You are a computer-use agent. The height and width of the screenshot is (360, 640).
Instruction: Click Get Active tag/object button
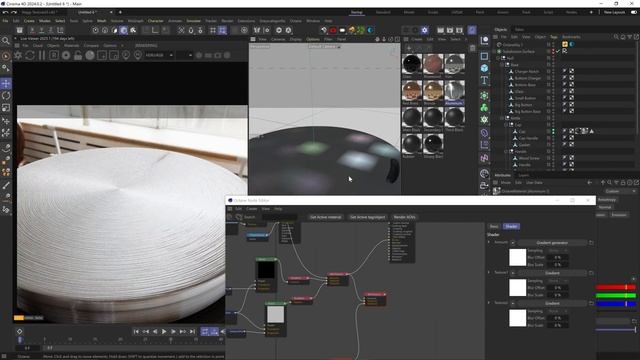point(368,217)
